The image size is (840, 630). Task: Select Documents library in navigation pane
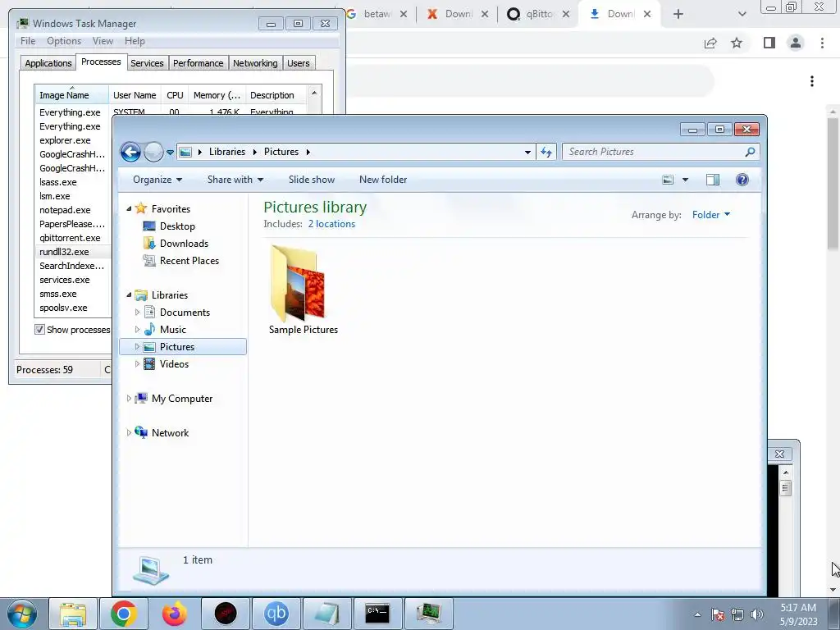coord(185,313)
